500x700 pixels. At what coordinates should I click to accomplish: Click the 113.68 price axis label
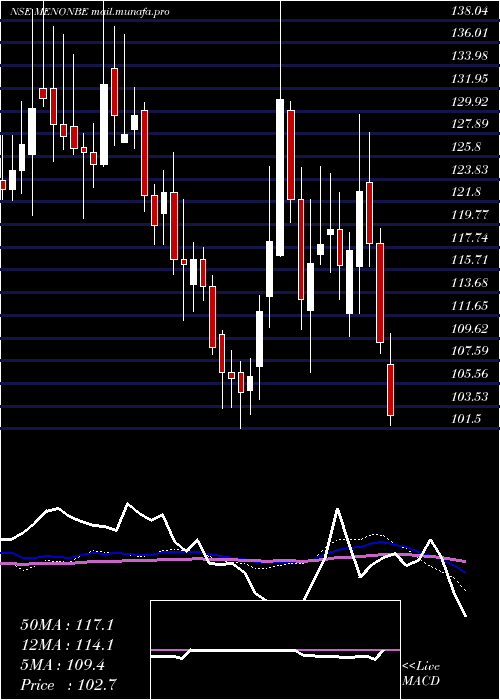[469, 283]
